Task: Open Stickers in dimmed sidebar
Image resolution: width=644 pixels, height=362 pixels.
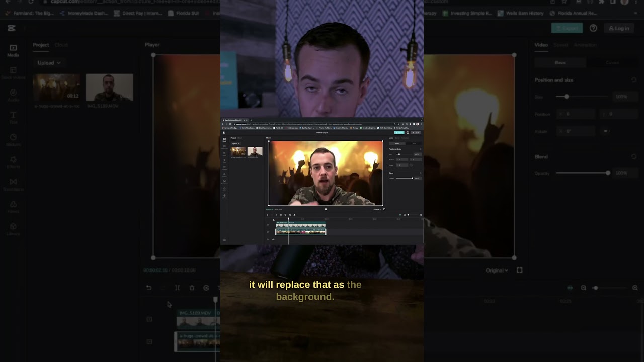Action: (13, 140)
